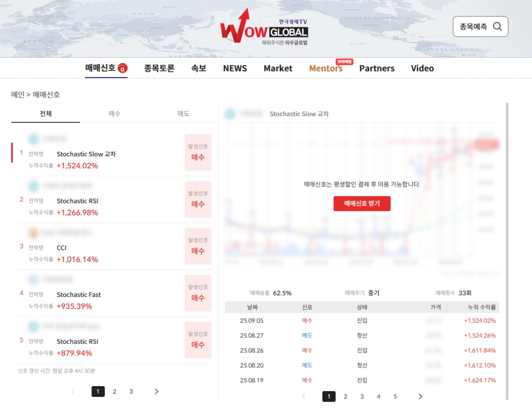Open the Mentors premium menu
Screen dimensions: 532x411
coord(326,68)
